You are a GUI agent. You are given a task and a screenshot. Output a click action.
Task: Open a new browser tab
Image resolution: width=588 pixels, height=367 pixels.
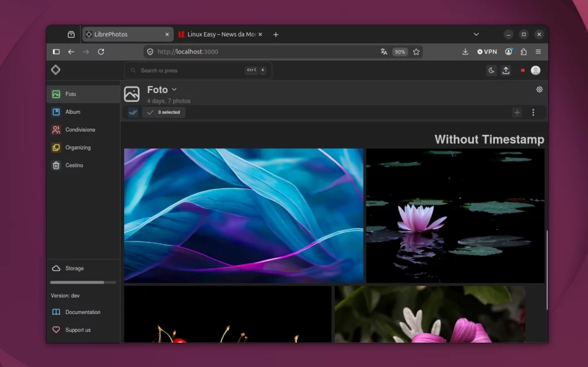point(276,34)
